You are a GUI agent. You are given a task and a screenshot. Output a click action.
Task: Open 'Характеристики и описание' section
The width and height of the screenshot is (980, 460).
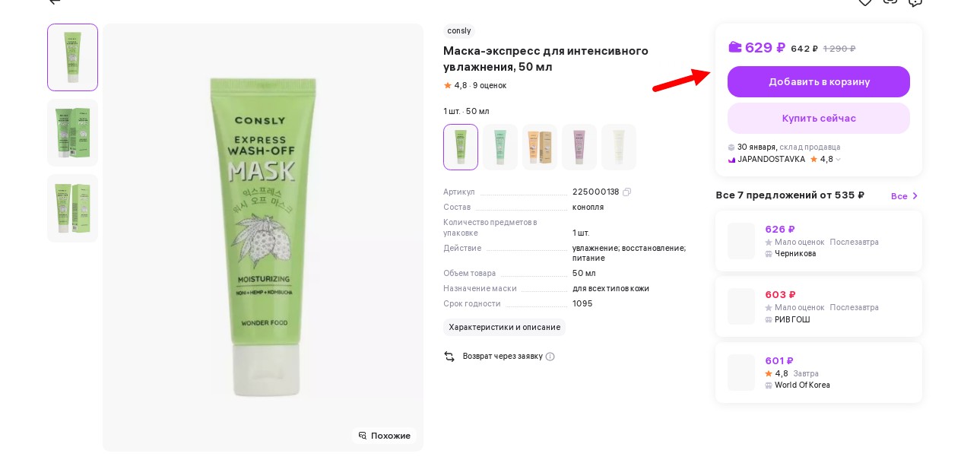coord(504,327)
